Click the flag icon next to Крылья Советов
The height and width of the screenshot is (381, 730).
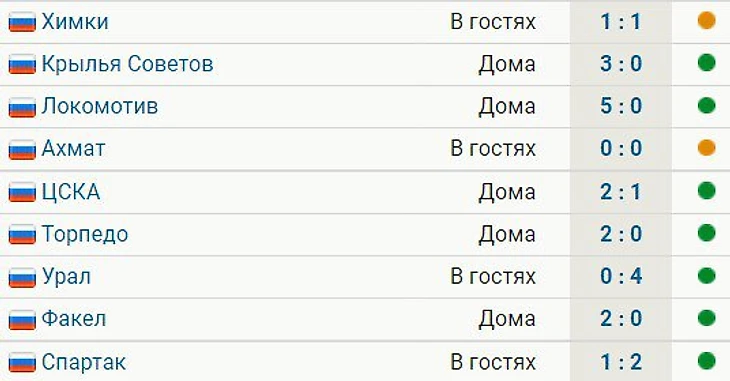point(22,64)
